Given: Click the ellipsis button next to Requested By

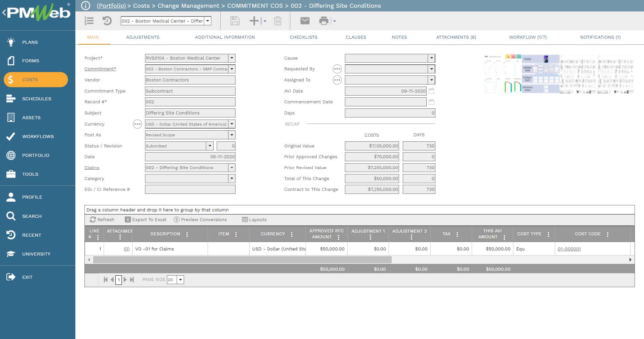Looking at the screenshot, I should point(337,69).
